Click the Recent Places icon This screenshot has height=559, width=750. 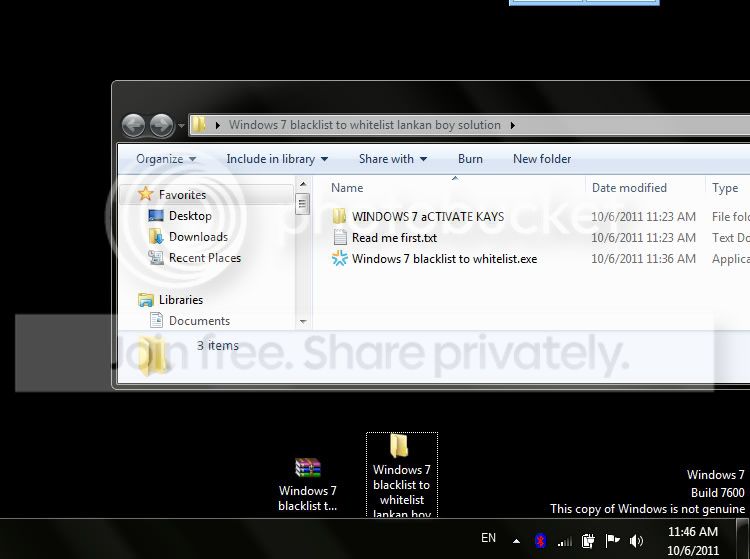(x=156, y=257)
